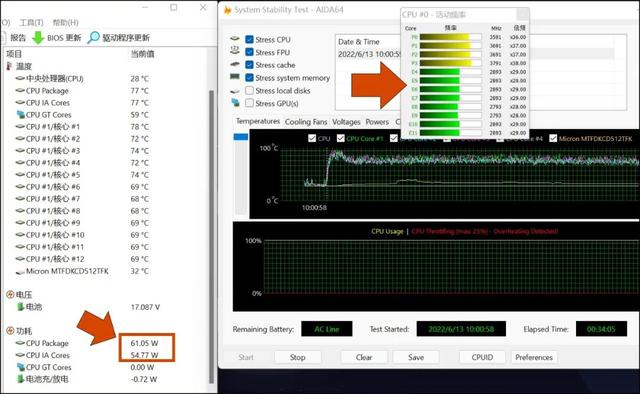Screen dimensions: 640x394
Task: Click the power category icon
Action: pos(10,330)
